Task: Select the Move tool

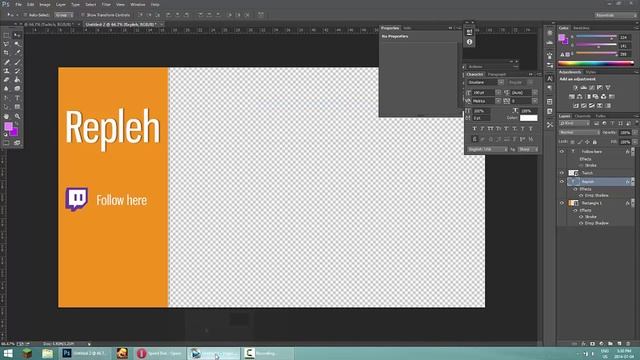Action: 17,36
